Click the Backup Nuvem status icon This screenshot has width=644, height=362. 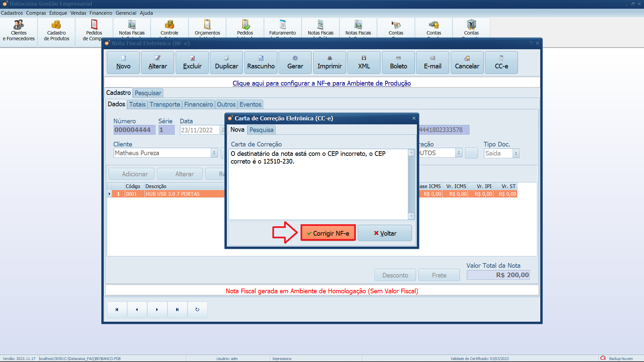[x=603, y=358]
